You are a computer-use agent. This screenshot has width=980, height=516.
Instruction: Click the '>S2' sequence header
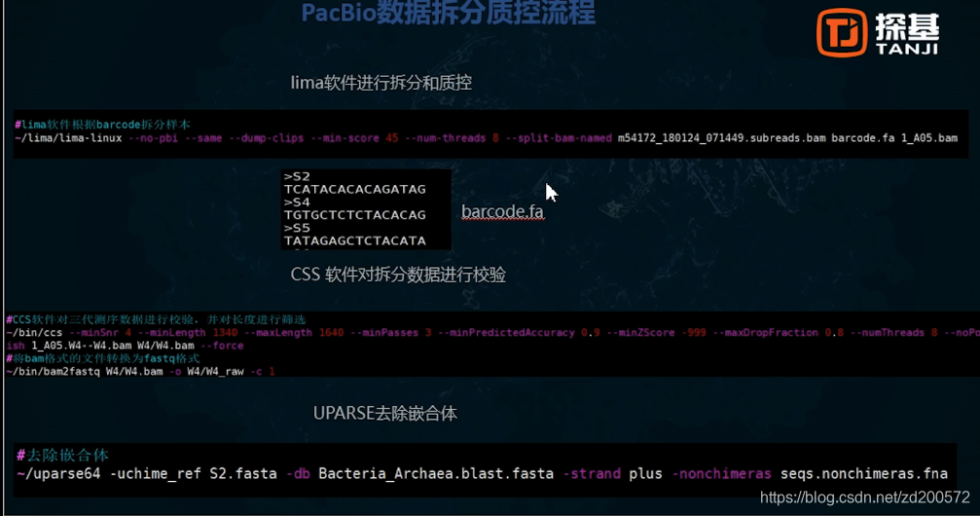(297, 176)
